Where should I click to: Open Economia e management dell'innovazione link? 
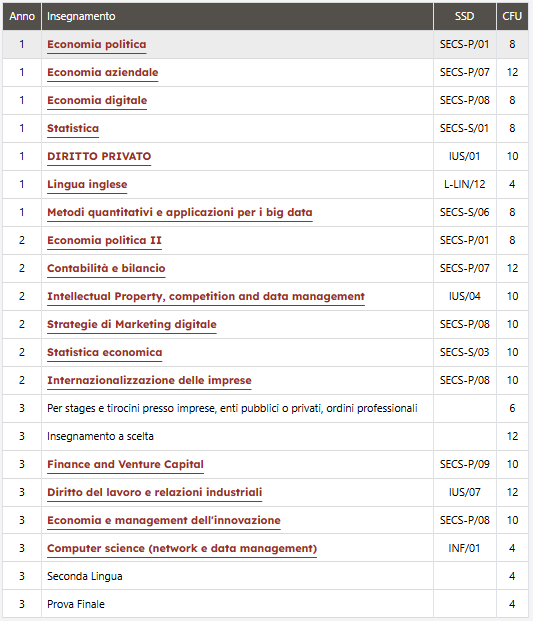pyautogui.click(x=164, y=520)
